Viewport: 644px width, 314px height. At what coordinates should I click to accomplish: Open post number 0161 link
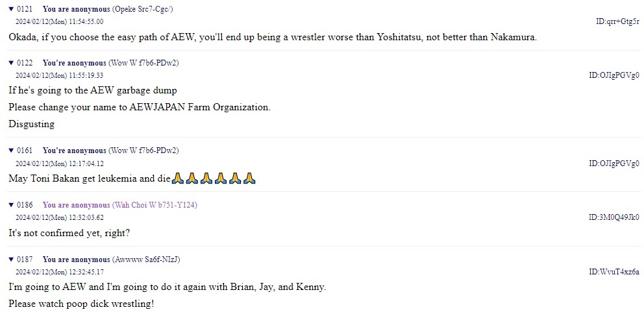point(25,151)
